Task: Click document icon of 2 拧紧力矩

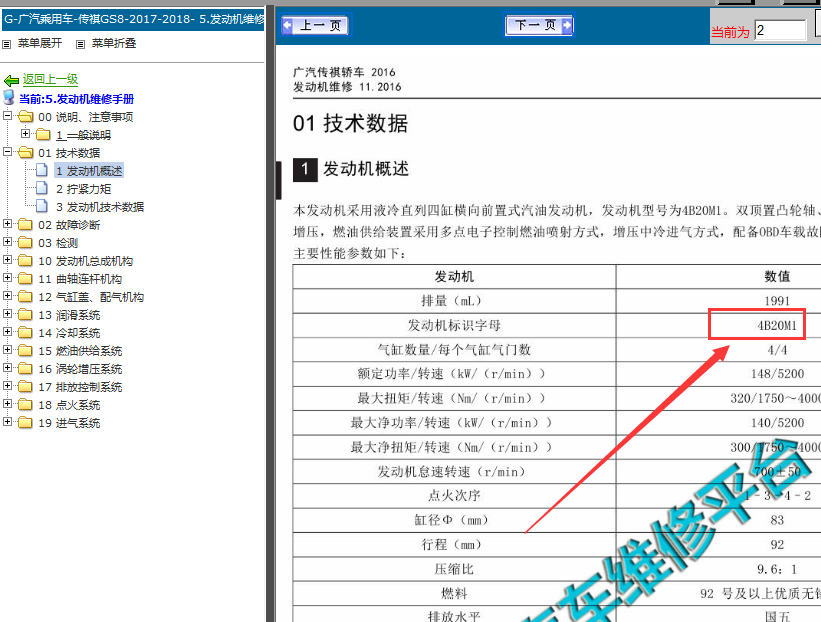Action: 42,188
